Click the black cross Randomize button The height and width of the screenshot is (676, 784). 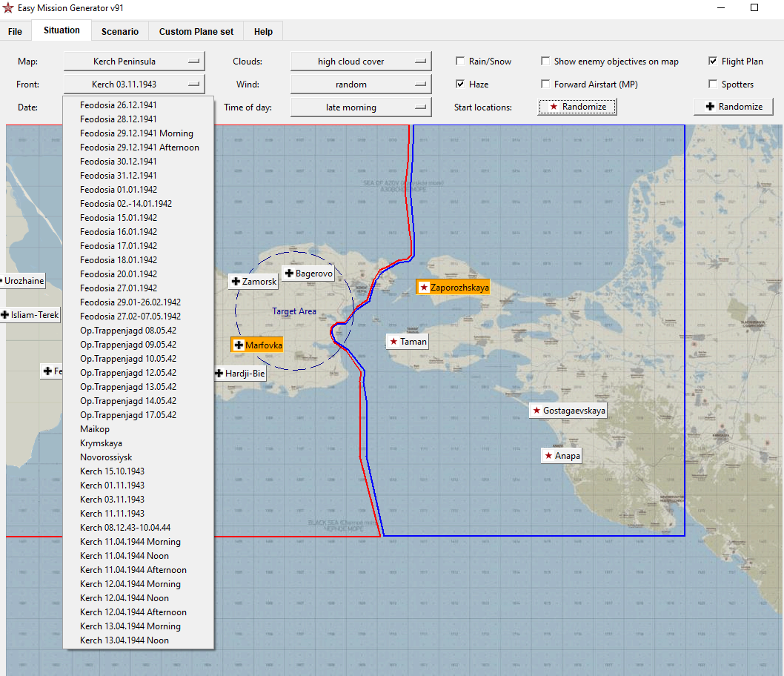click(734, 107)
